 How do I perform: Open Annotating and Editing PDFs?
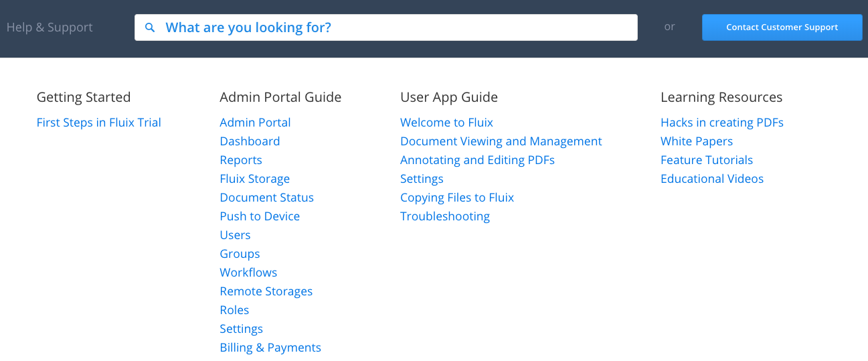click(x=477, y=160)
